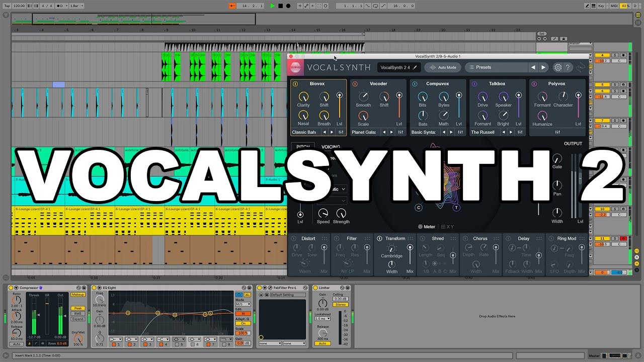Edit VocalSynth 2 4 preset name pencil
The width and height of the screenshot is (644, 362).
coord(415,67)
